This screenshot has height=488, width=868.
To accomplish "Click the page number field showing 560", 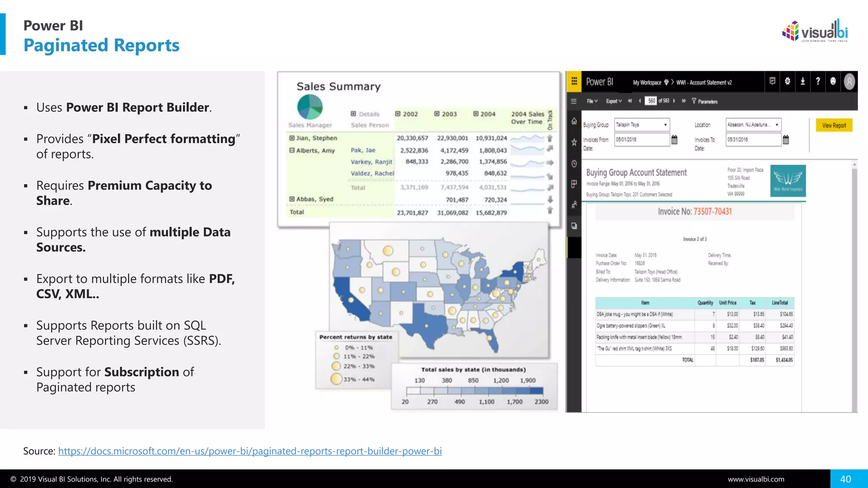I will tap(651, 101).
